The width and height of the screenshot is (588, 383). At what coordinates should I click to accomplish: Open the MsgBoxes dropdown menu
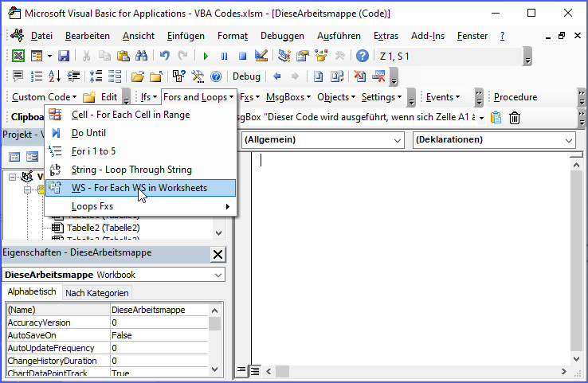pyautogui.click(x=288, y=97)
